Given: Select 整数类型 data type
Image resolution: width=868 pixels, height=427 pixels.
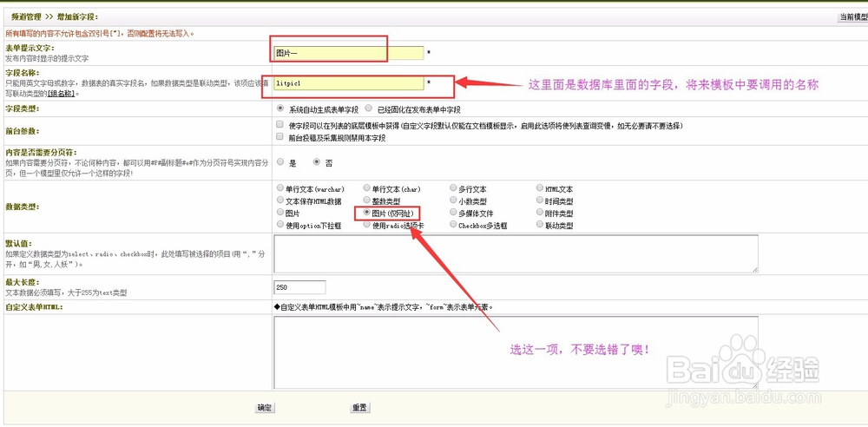Looking at the screenshot, I should click(366, 200).
